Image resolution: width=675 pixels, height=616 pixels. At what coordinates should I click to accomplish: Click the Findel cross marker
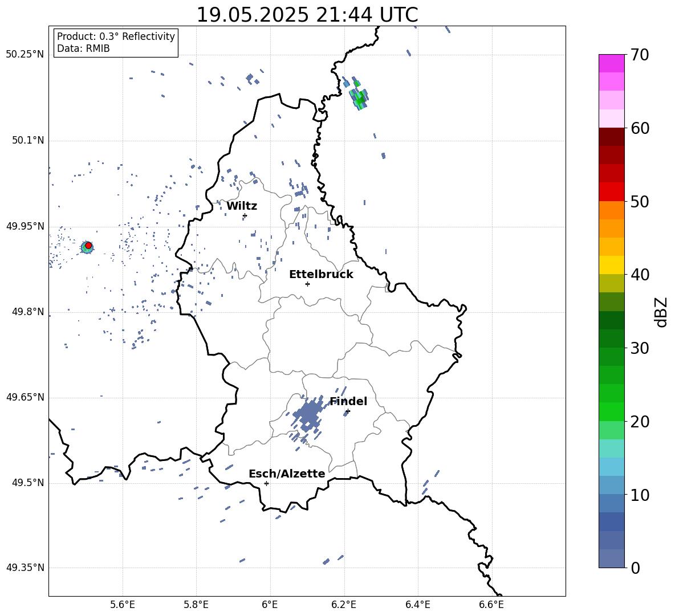point(348,411)
